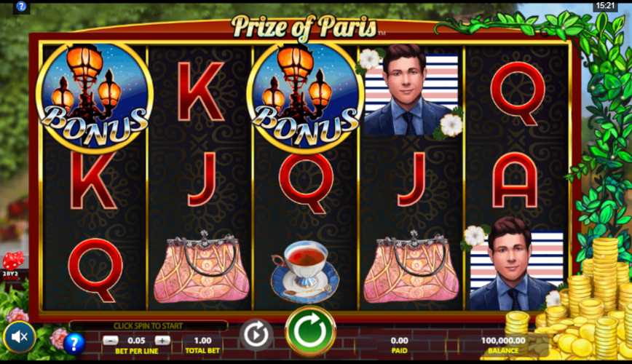Viewport: 632px width, 364px height.
Task: Click the teacup symbol
Action: tap(305, 272)
